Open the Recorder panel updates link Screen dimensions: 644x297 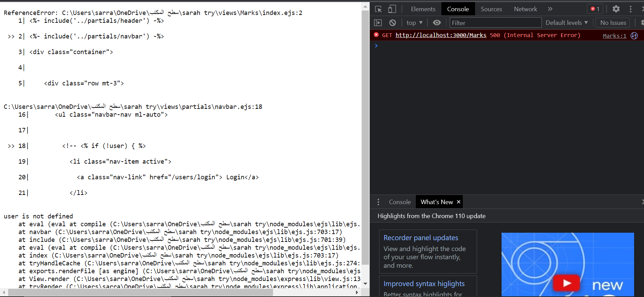pyautogui.click(x=421, y=238)
